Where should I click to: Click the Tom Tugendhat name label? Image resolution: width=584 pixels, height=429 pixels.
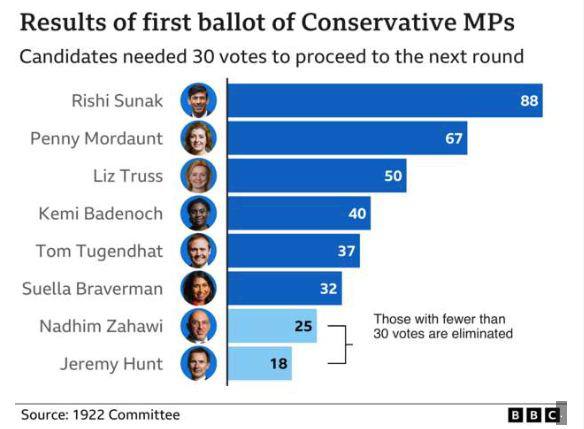pos(99,251)
